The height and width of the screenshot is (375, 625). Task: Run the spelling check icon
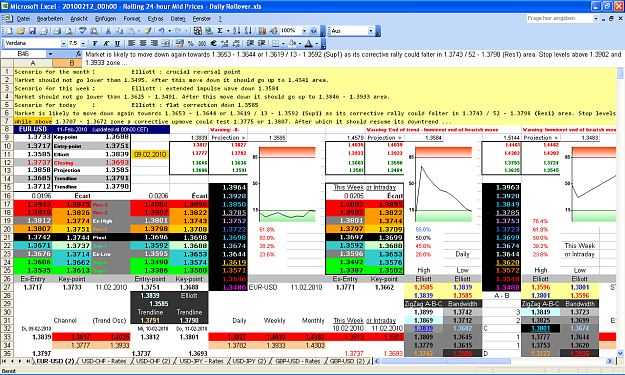click(x=83, y=31)
